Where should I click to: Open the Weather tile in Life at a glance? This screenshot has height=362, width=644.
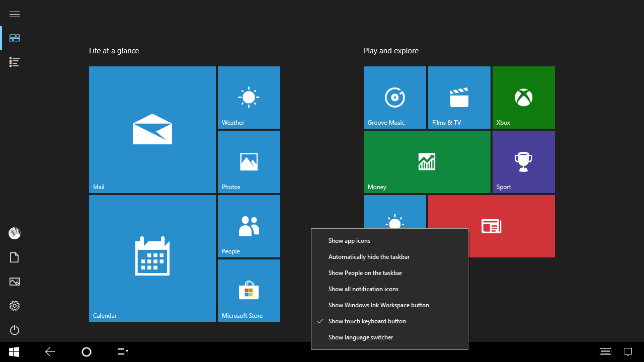point(249,98)
